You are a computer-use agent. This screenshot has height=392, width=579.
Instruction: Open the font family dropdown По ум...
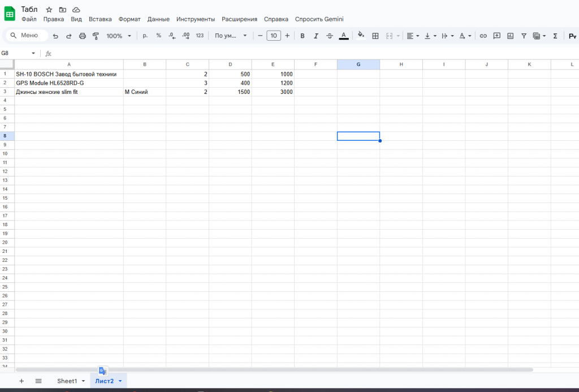click(x=231, y=36)
